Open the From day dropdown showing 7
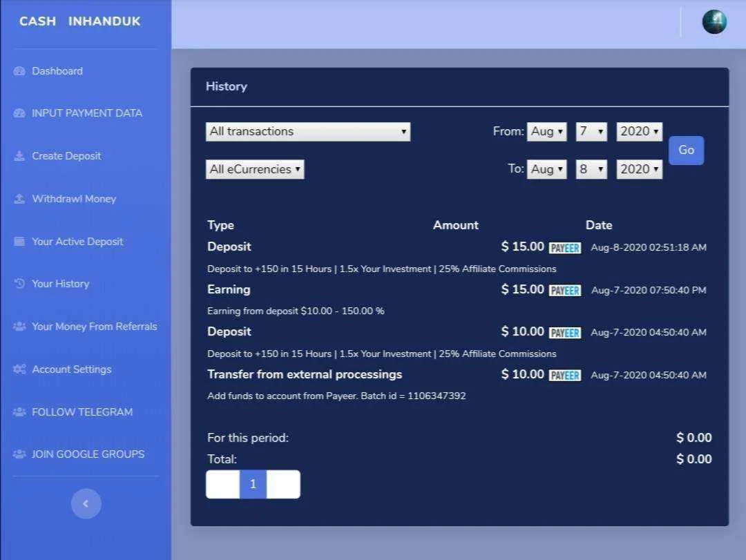Viewport: 746px width, 560px height. click(x=591, y=132)
